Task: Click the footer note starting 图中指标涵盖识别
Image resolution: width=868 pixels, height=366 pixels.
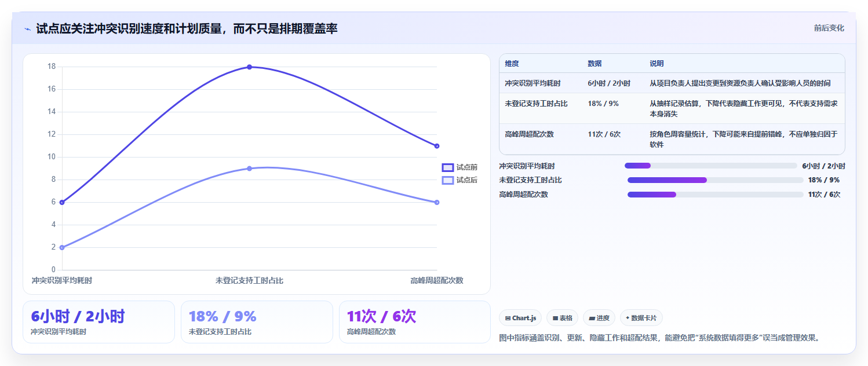Action: [661, 338]
